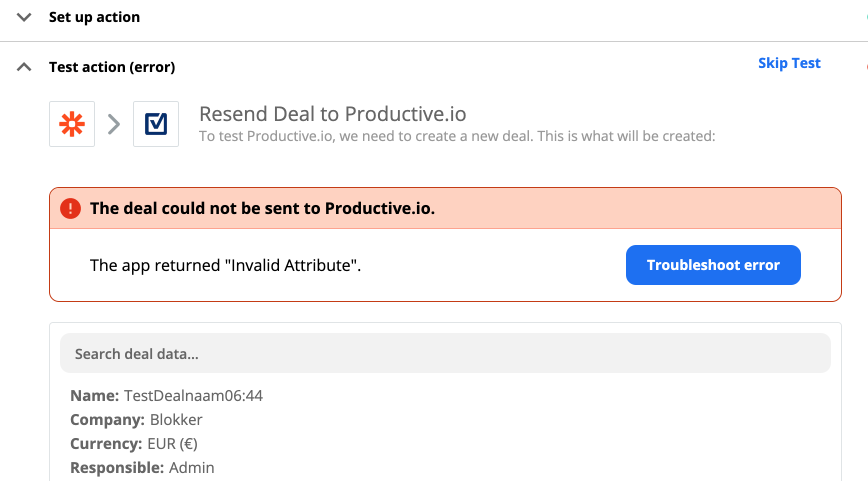Click the Productive.io checkmark app icon
Screen dimensions: 868x481
[156, 124]
